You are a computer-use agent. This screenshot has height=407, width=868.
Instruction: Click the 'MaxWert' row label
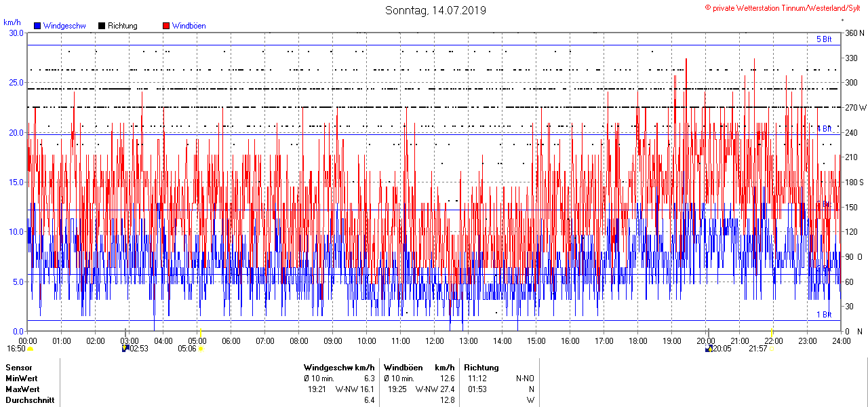point(22,389)
